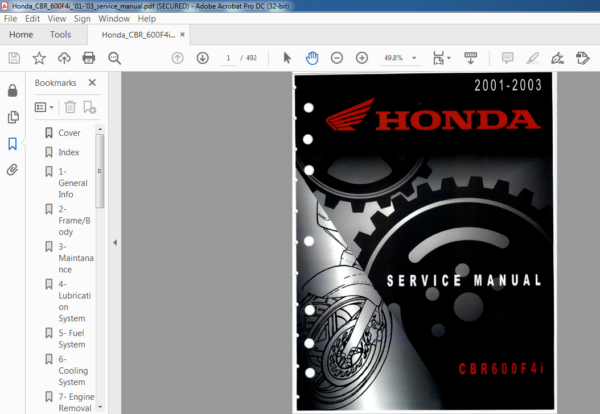The image size is (600, 414).
Task: View security settings lock icon
Action: [13, 91]
